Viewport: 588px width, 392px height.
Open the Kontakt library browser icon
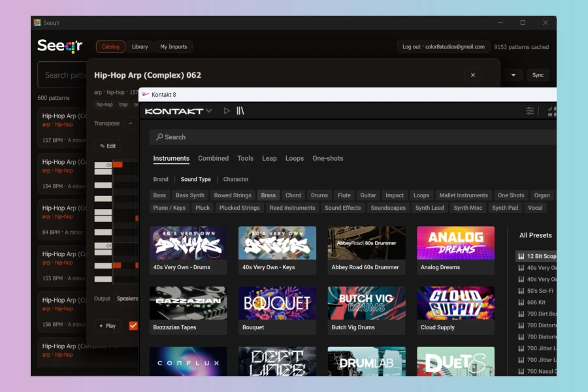tap(240, 111)
